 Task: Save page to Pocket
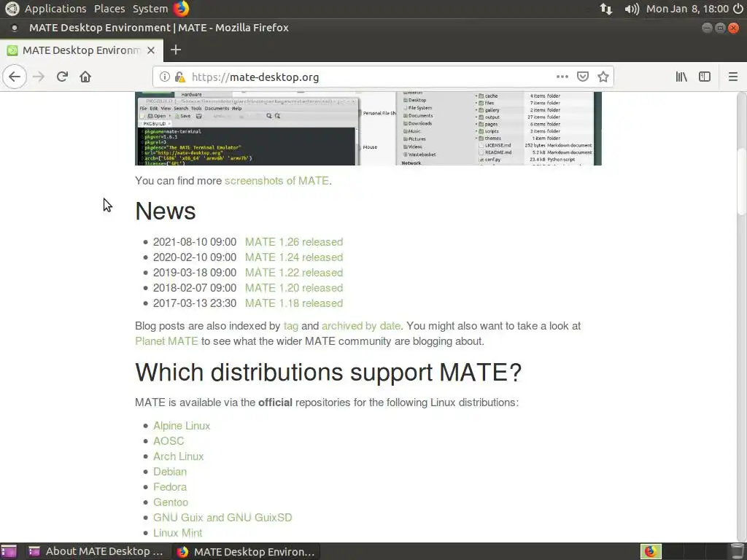pyautogui.click(x=583, y=77)
